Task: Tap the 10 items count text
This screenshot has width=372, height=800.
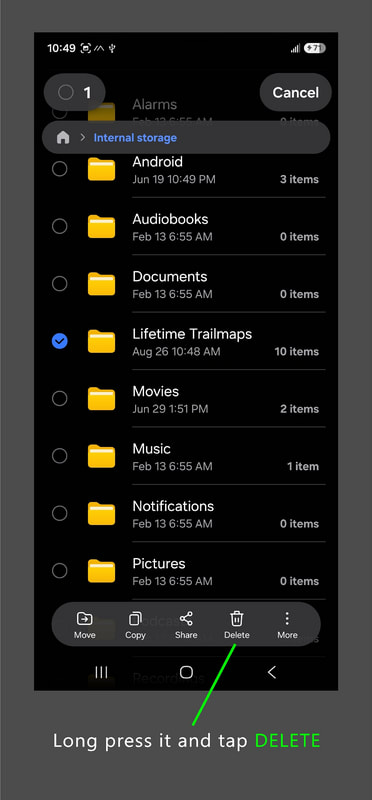Action: click(296, 352)
